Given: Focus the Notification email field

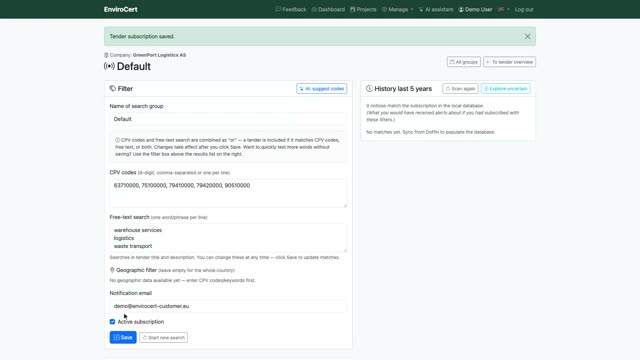Looking at the screenshot, I should (228, 306).
